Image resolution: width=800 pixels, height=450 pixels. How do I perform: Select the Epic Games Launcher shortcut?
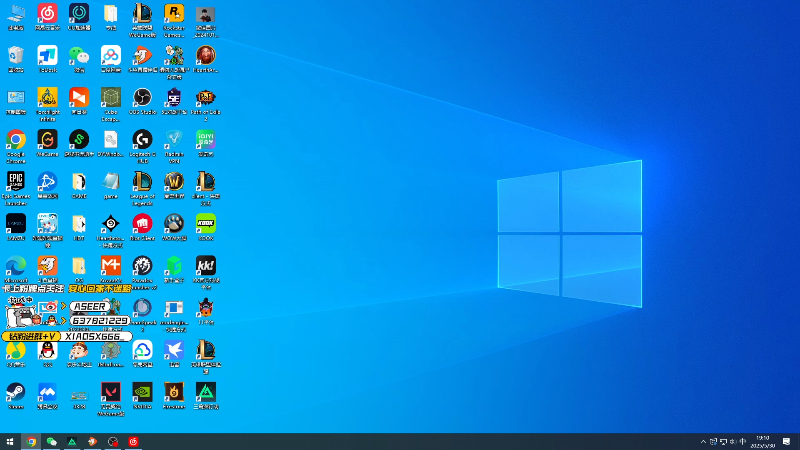click(16, 188)
